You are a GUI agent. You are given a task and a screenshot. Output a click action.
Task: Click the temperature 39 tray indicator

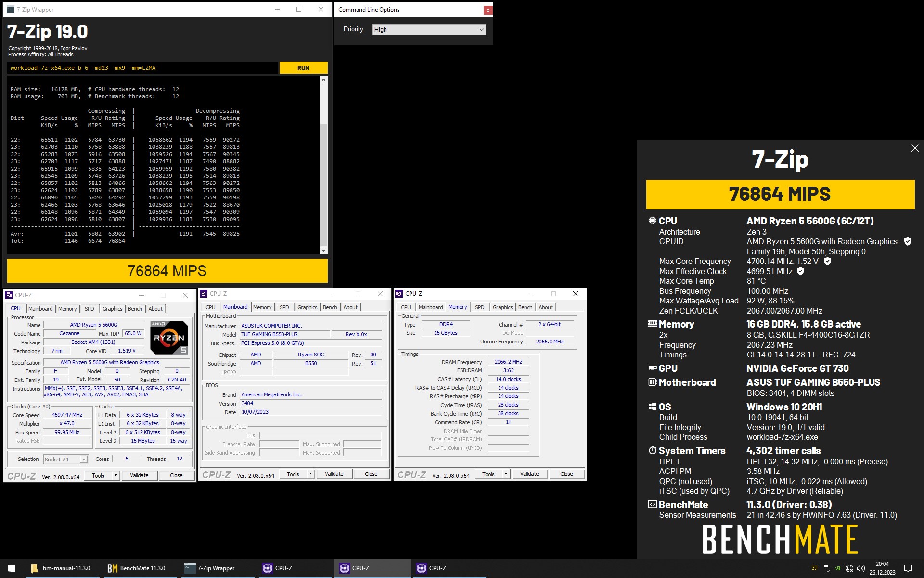coord(814,568)
